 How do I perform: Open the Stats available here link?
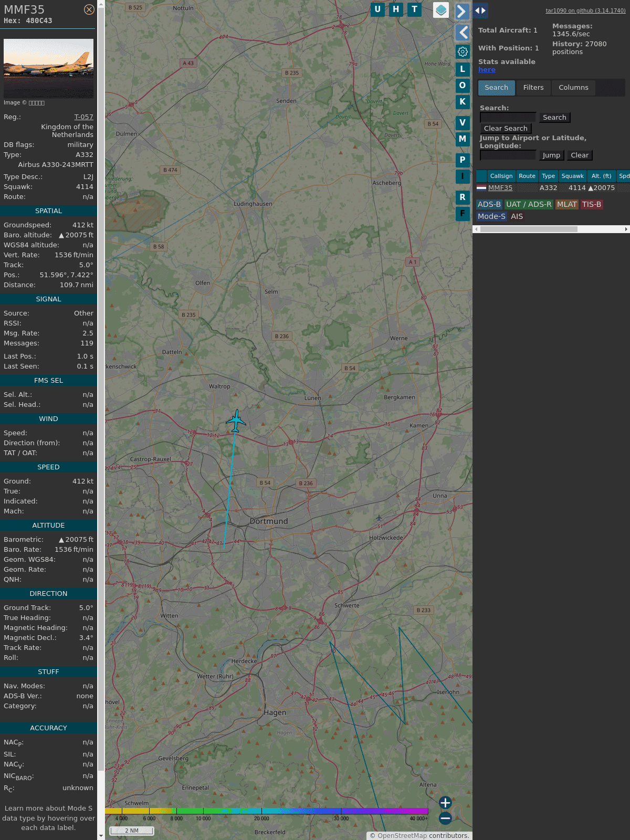[x=487, y=70]
